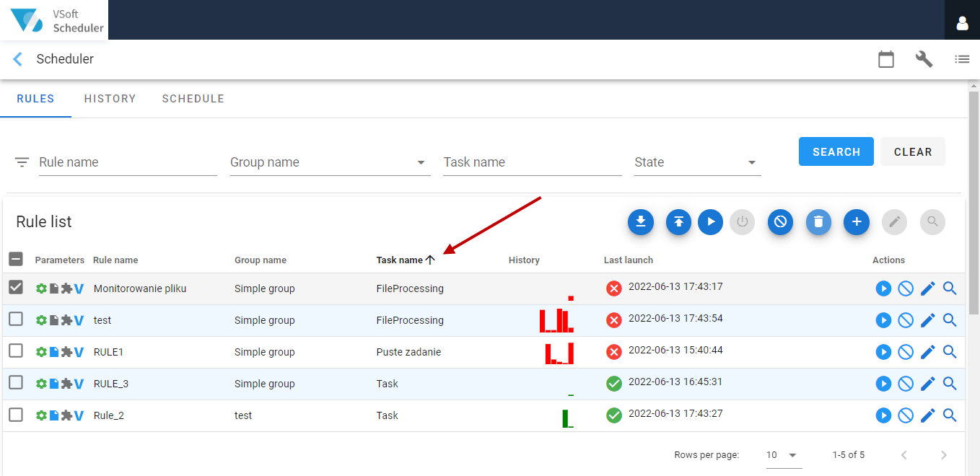Toggle the select-all header checkbox
This screenshot has height=476, width=980.
pos(16,259)
